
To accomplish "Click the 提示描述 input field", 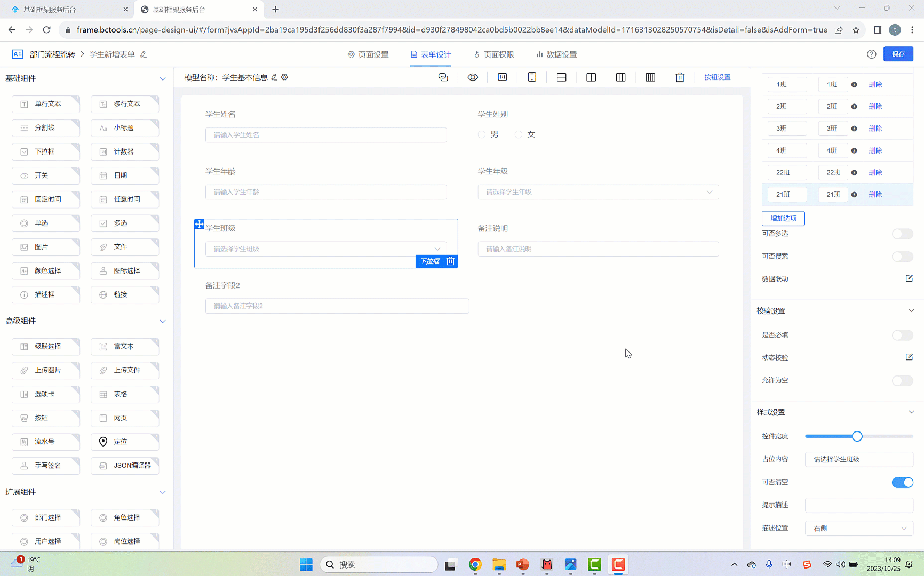I will [859, 505].
